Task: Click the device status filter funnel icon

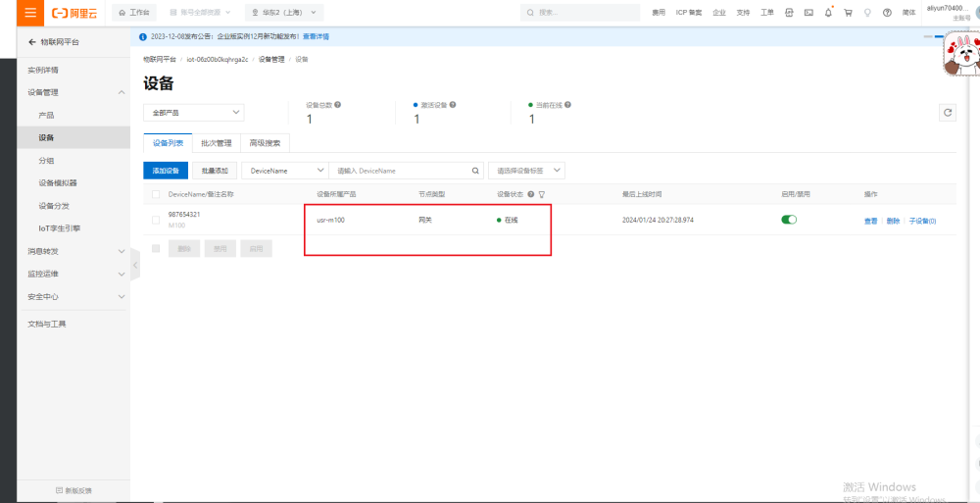Action: (x=541, y=194)
